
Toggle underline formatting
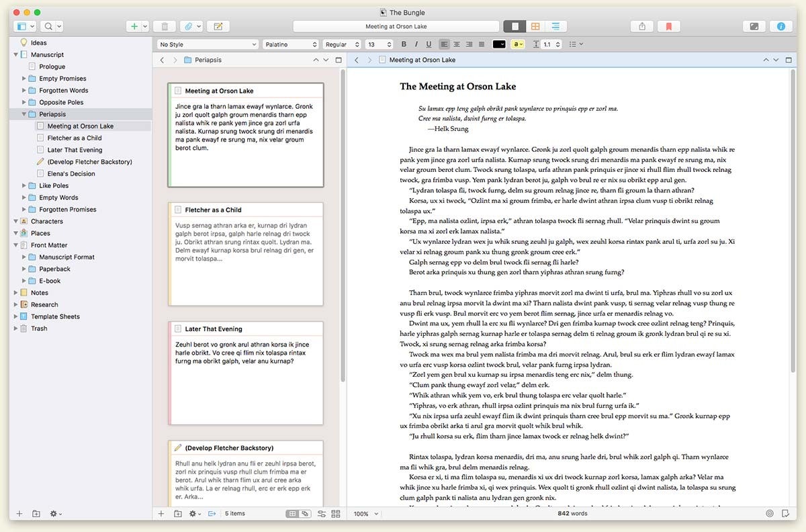pos(429,44)
